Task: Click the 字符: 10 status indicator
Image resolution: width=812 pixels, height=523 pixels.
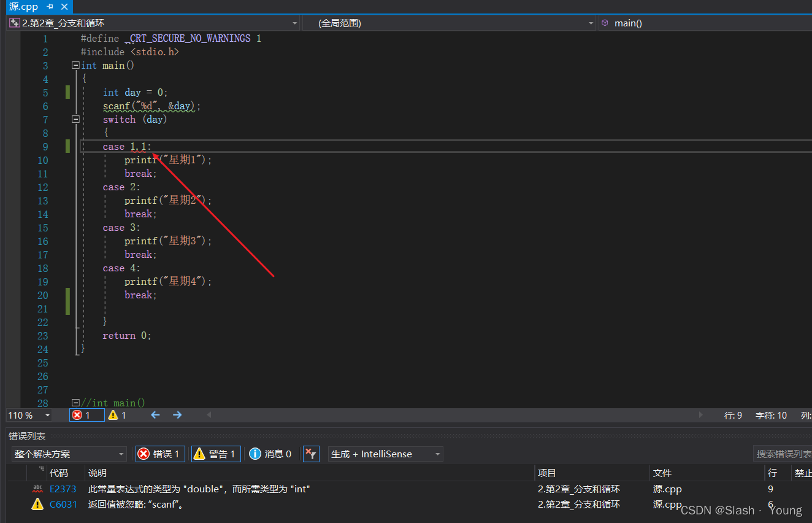Action: pyautogui.click(x=771, y=416)
